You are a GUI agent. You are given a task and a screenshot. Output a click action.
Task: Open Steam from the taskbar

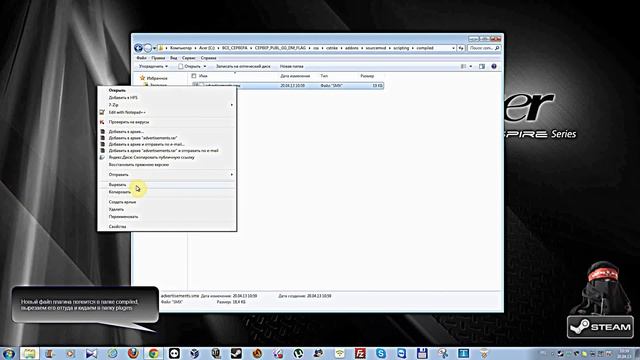click(x=236, y=353)
